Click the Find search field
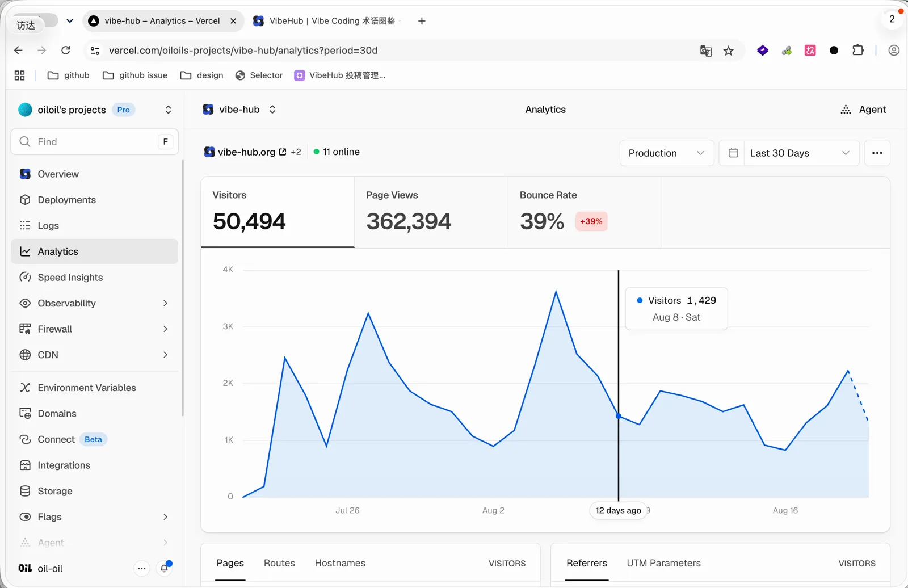908x588 pixels. pyautogui.click(x=94, y=142)
